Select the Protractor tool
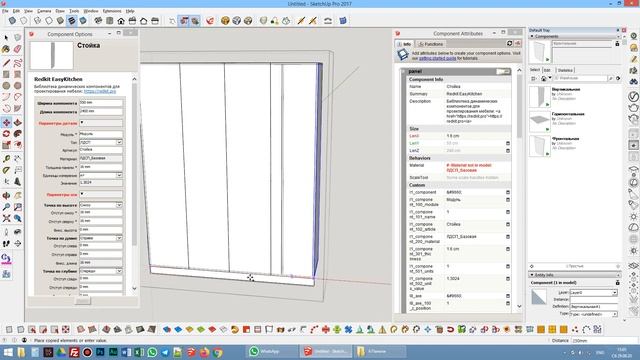Image resolution: width=640 pixels, height=360 pixels. click(6, 170)
